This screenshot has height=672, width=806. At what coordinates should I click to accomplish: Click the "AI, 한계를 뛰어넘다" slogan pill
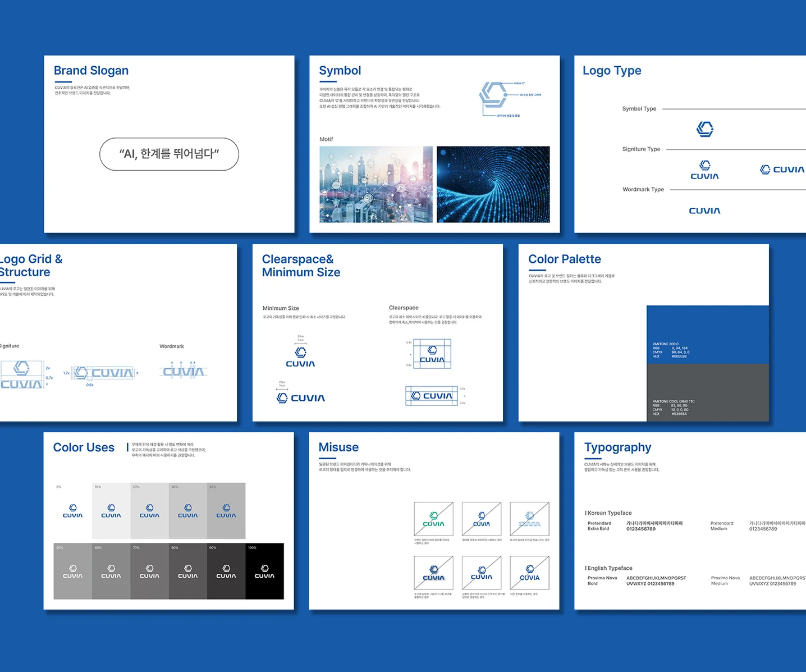[x=169, y=154]
